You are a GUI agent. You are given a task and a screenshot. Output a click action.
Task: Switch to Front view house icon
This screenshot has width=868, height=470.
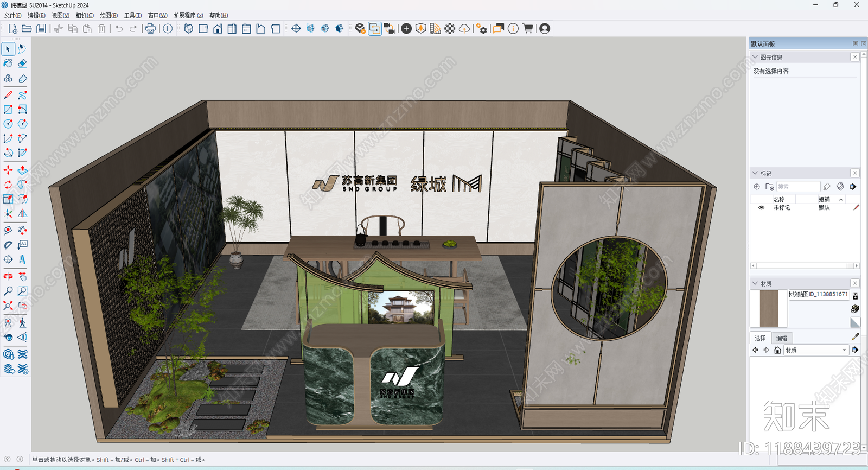tap(218, 29)
